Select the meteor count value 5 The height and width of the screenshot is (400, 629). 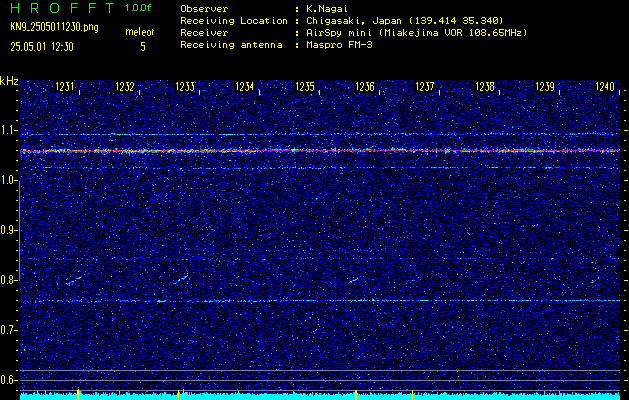143,47
